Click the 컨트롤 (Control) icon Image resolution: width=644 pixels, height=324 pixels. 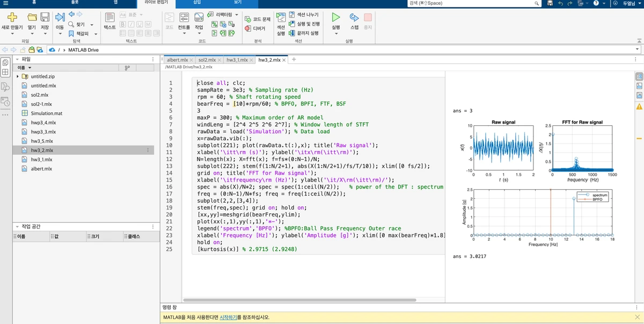(x=184, y=17)
